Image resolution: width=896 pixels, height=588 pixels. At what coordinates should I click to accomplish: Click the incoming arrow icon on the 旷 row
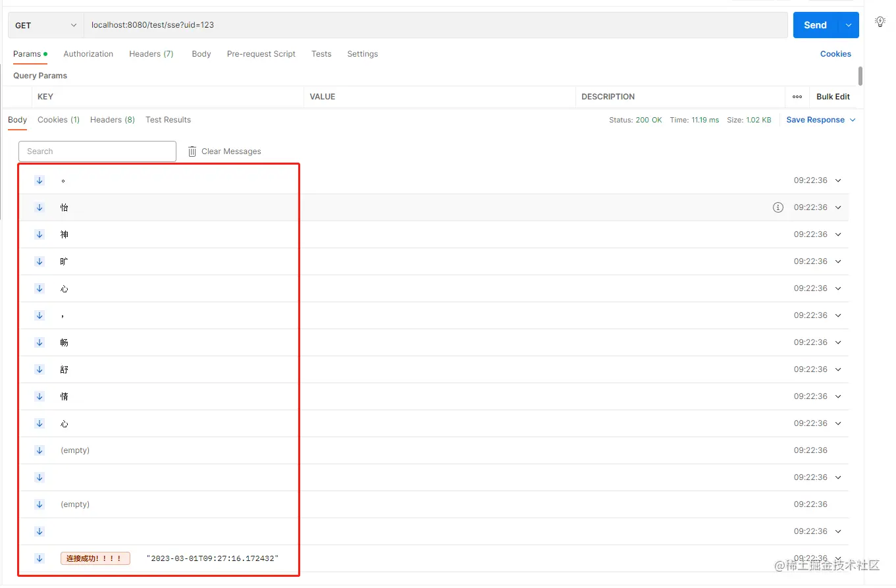[x=40, y=261]
